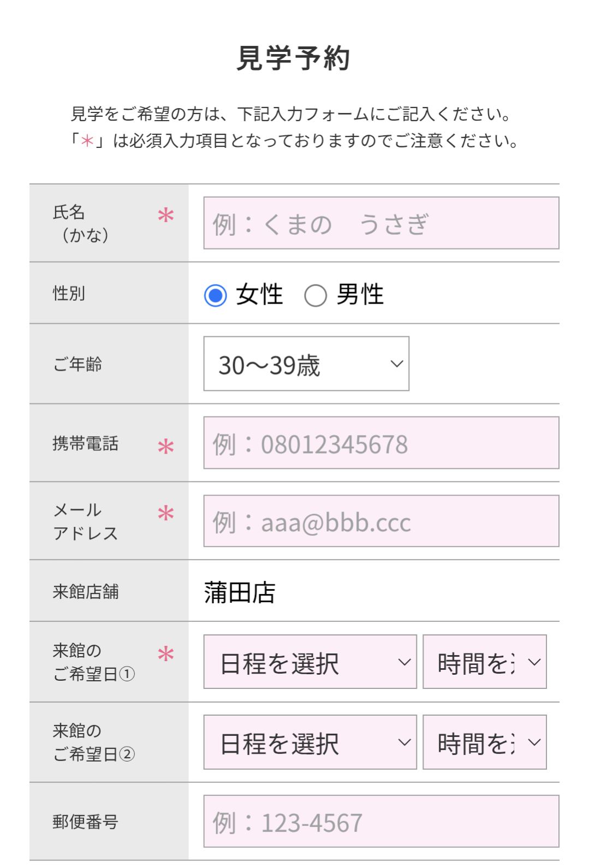Click the 蒲田店 store name text
This screenshot has height=868, width=589.
pos(240,592)
